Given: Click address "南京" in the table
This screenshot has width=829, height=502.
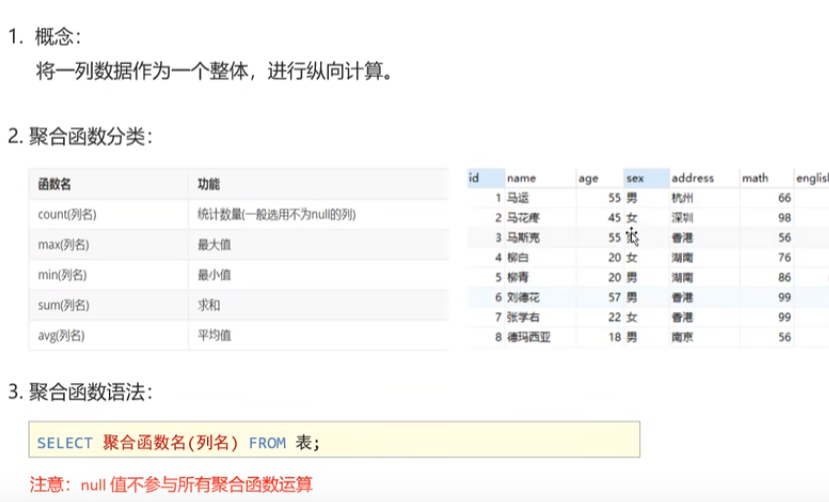Looking at the screenshot, I should tap(682, 337).
